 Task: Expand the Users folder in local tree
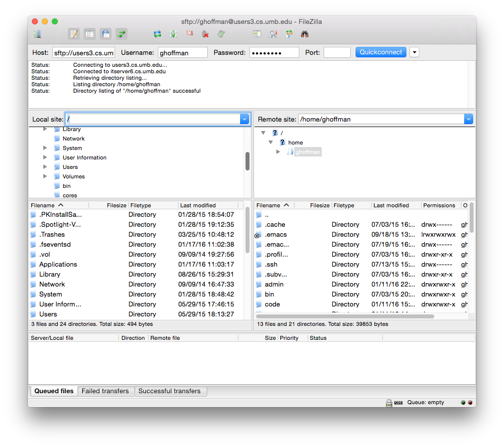[45, 167]
